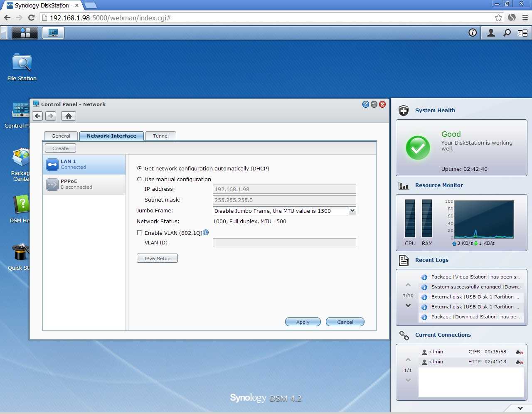This screenshot has width=532, height=414.
Task: Click the Synology DiskStation browser tab
Action: point(42,5)
